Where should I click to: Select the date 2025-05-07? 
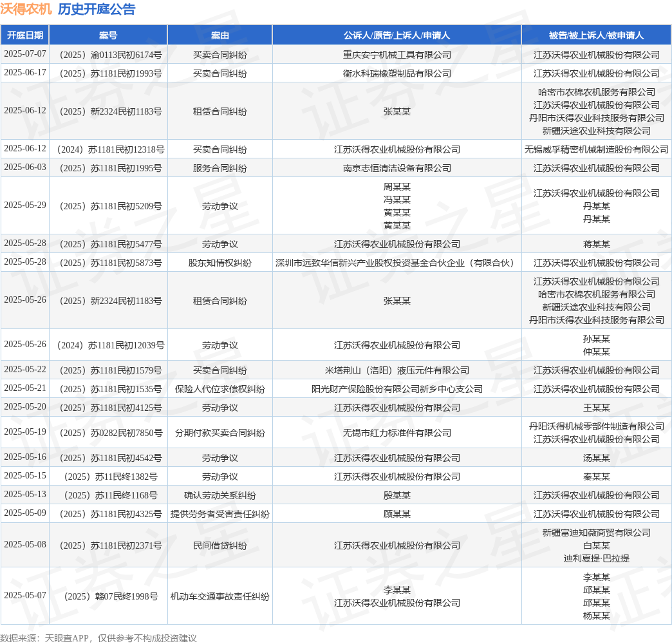pyautogui.click(x=25, y=596)
